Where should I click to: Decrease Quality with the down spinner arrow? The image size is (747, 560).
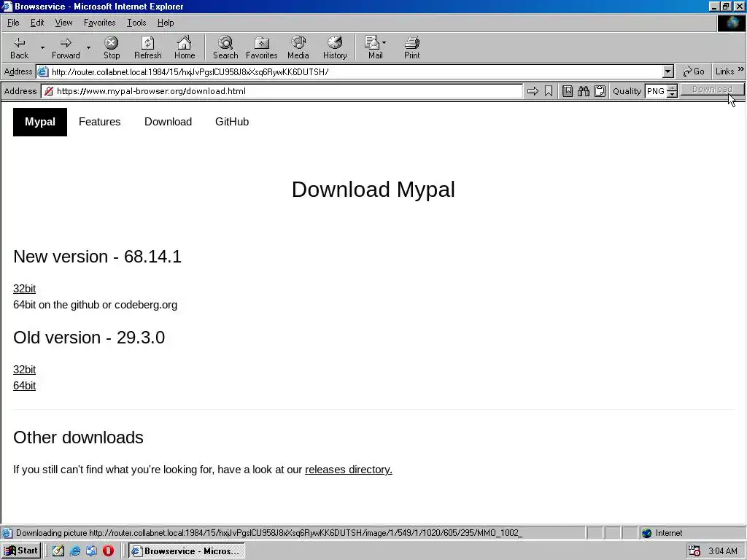(x=672, y=95)
